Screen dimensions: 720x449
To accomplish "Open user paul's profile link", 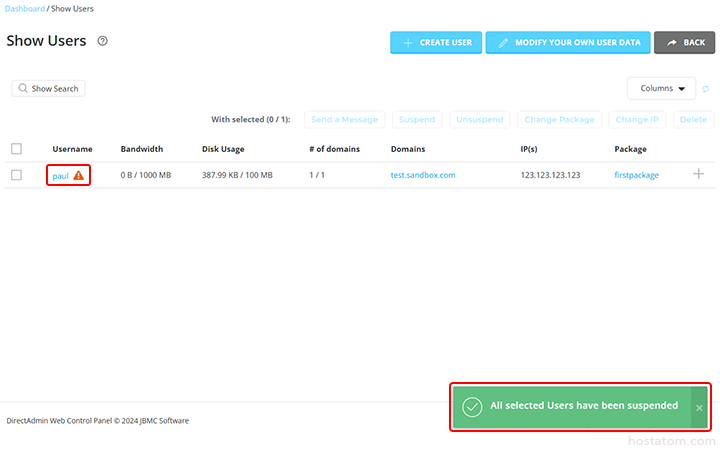I will [60, 175].
